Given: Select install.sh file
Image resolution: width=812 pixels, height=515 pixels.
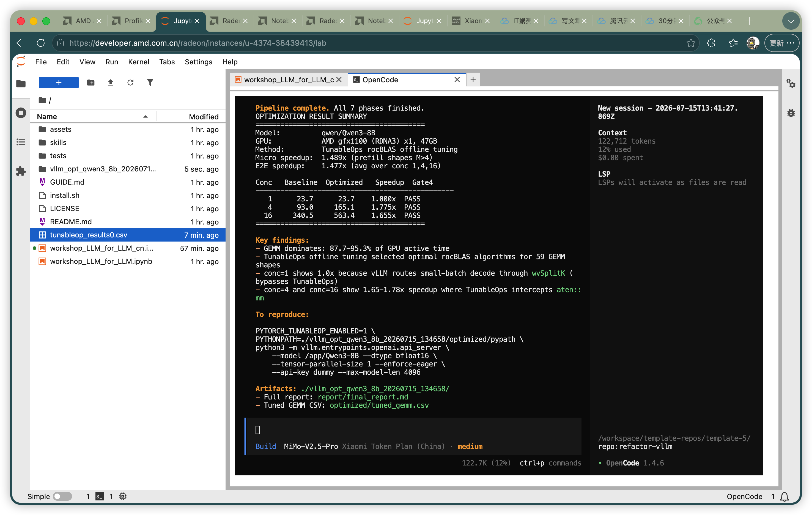Looking at the screenshot, I should point(127,195).
